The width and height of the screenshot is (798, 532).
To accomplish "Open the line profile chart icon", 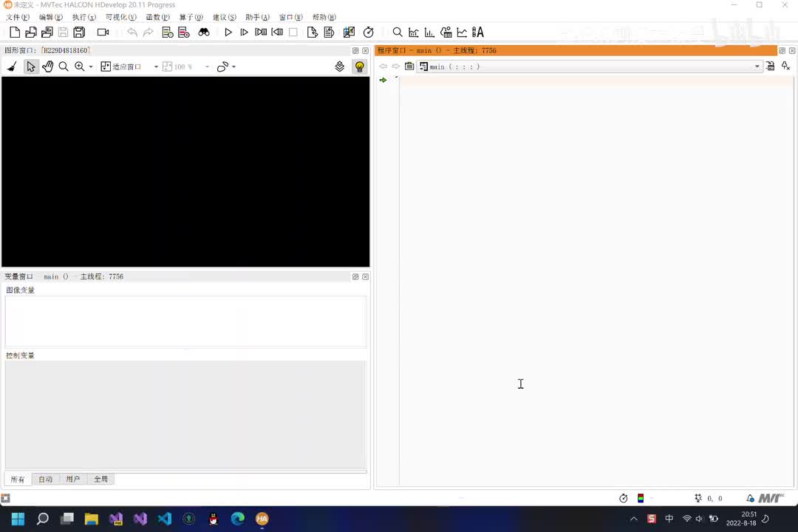I will pyautogui.click(x=462, y=33).
